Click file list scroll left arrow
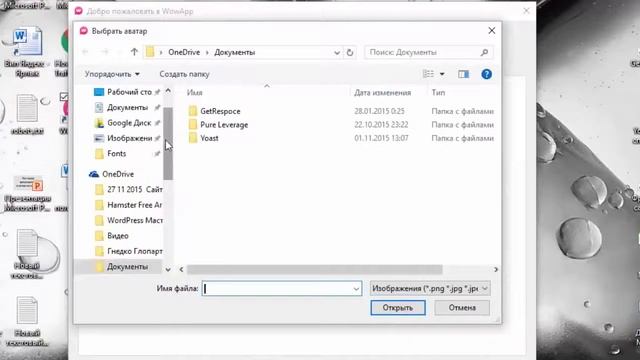 tap(181, 269)
